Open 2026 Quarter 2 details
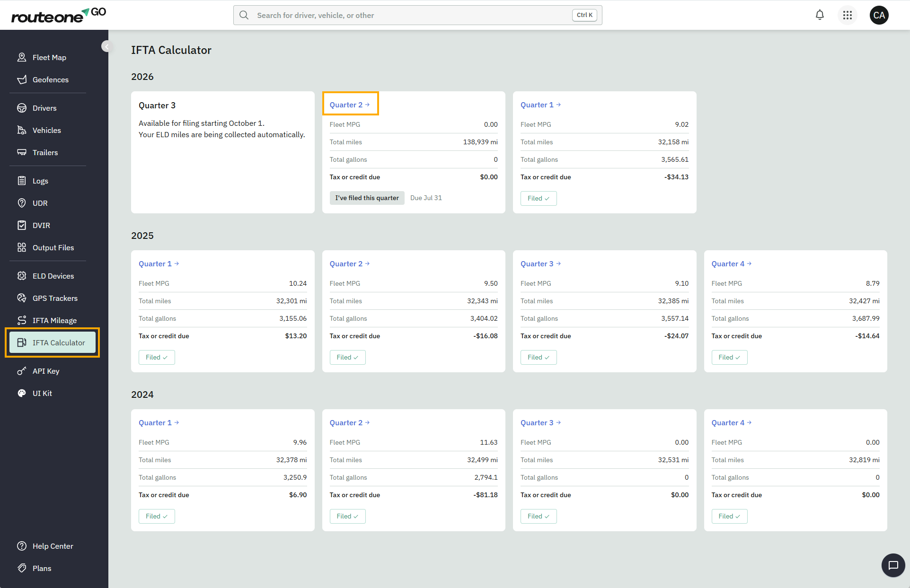 [x=350, y=105]
